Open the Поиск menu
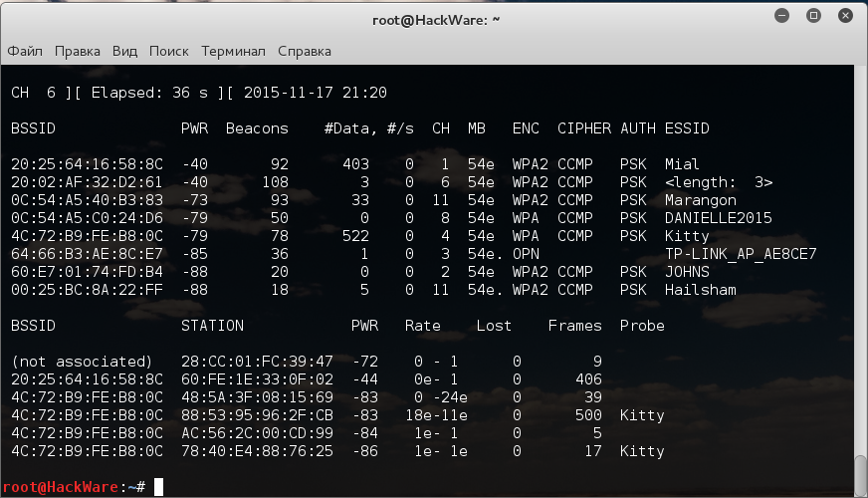Screen dimensions: 868x498 [x=168, y=51]
